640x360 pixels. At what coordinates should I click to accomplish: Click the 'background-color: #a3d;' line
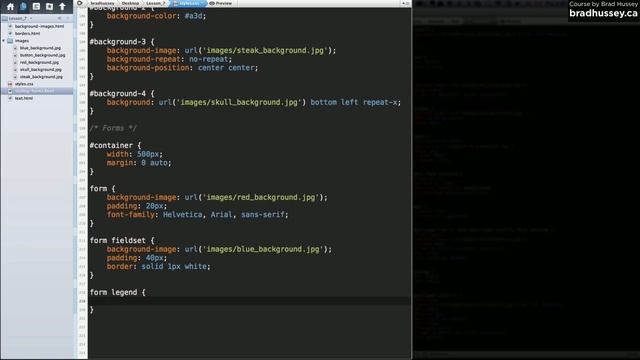click(x=157, y=16)
